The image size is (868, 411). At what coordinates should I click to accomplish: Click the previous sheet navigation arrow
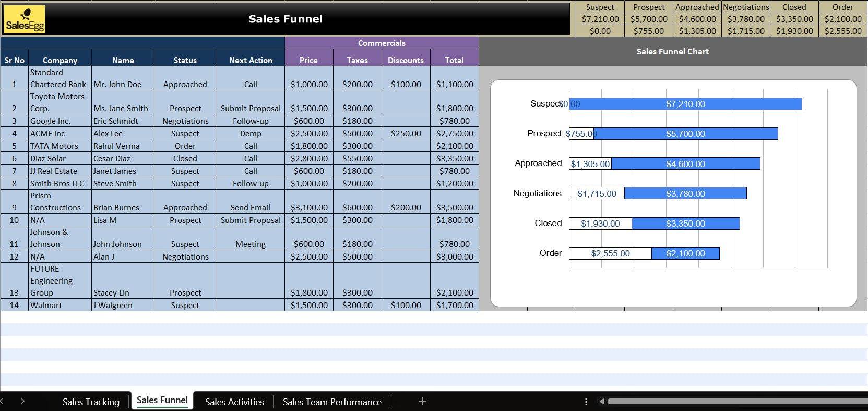coord(3,401)
